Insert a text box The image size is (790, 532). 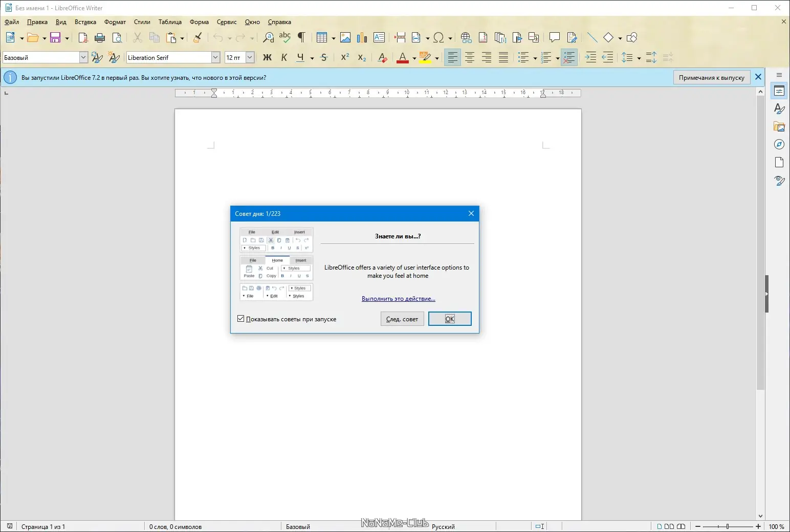pos(379,37)
